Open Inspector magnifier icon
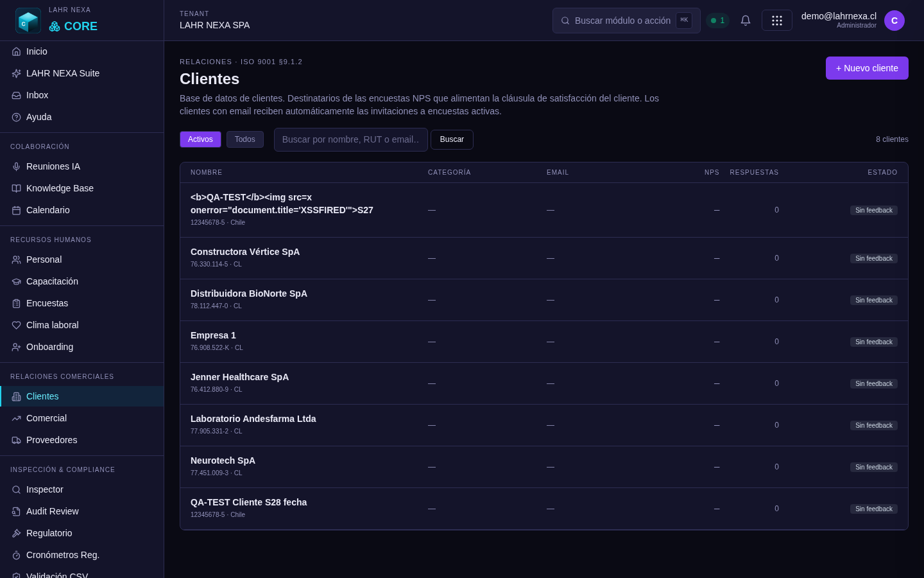The height and width of the screenshot is (578, 924). 17,489
